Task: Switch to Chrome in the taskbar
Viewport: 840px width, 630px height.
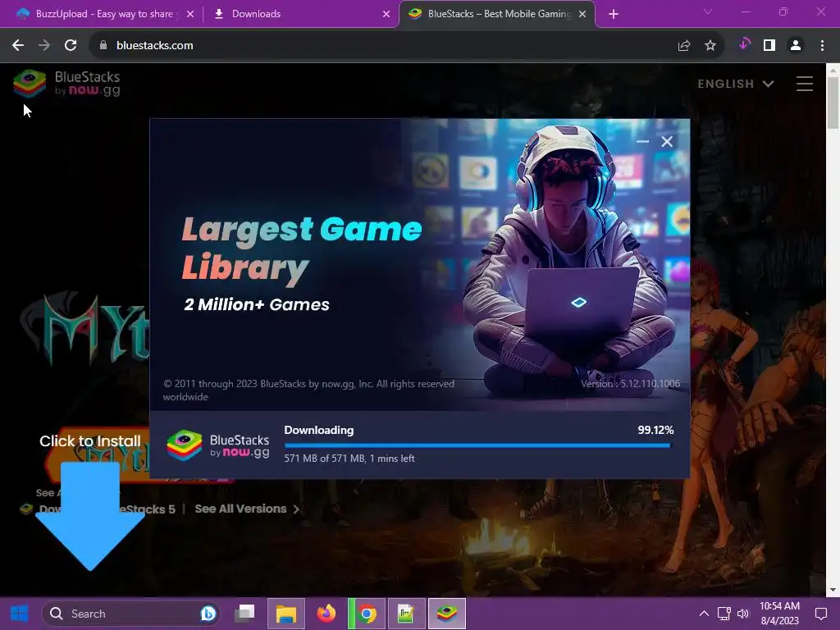Action: pos(367,614)
